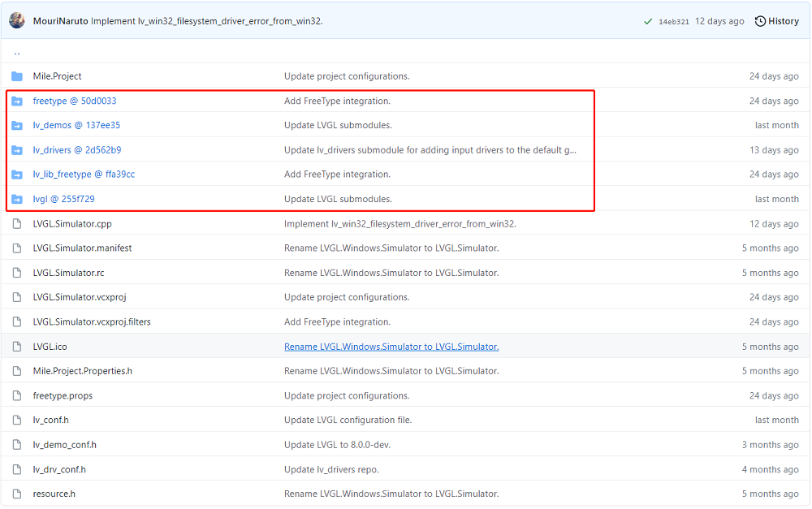Click the Mile.Project folder icon
The height and width of the screenshot is (509, 812).
click(17, 76)
